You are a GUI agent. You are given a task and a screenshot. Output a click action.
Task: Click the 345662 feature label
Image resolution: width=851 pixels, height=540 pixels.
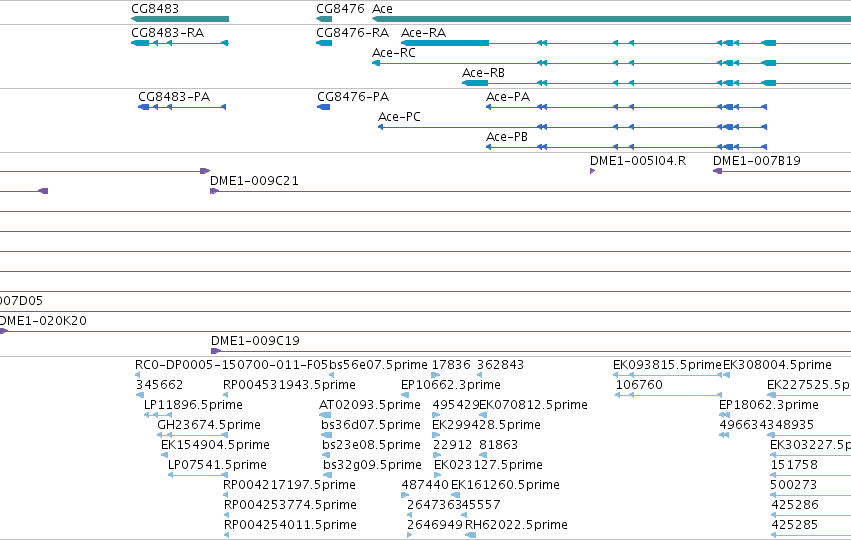[x=160, y=385]
